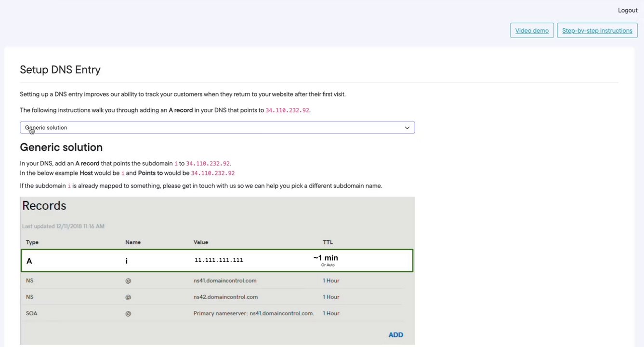Click the Setup DNS Entry heading
Viewport: 644px width, 347px height.
pyautogui.click(x=60, y=69)
